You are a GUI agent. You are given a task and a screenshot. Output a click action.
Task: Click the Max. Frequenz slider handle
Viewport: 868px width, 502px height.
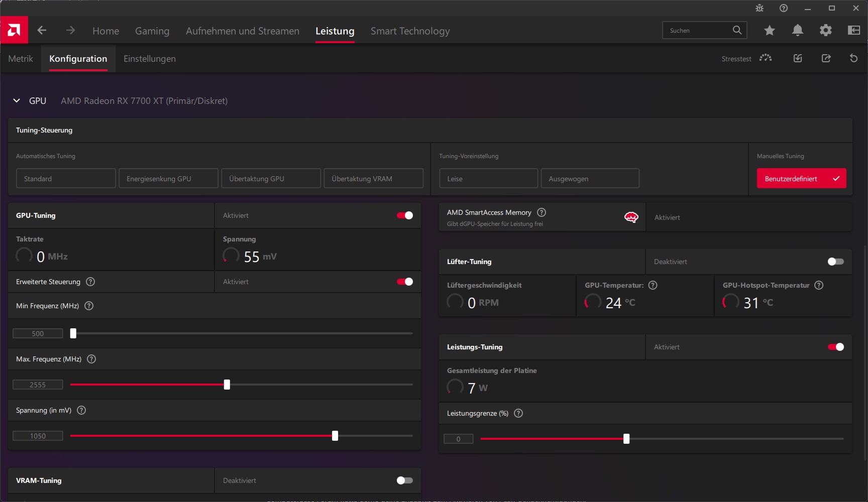click(x=227, y=385)
